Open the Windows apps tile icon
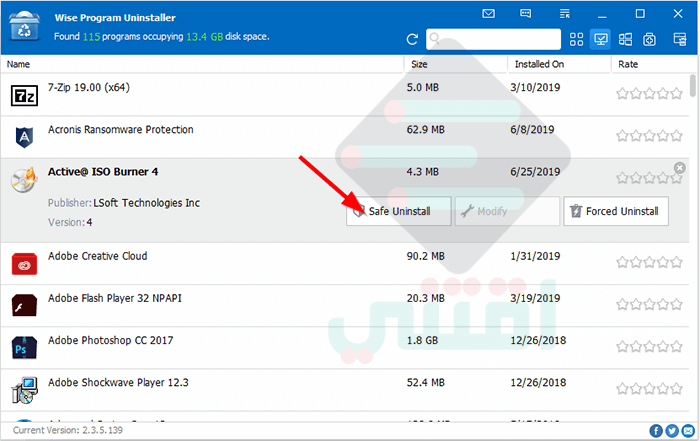This screenshot has width=700, height=441. point(625,39)
